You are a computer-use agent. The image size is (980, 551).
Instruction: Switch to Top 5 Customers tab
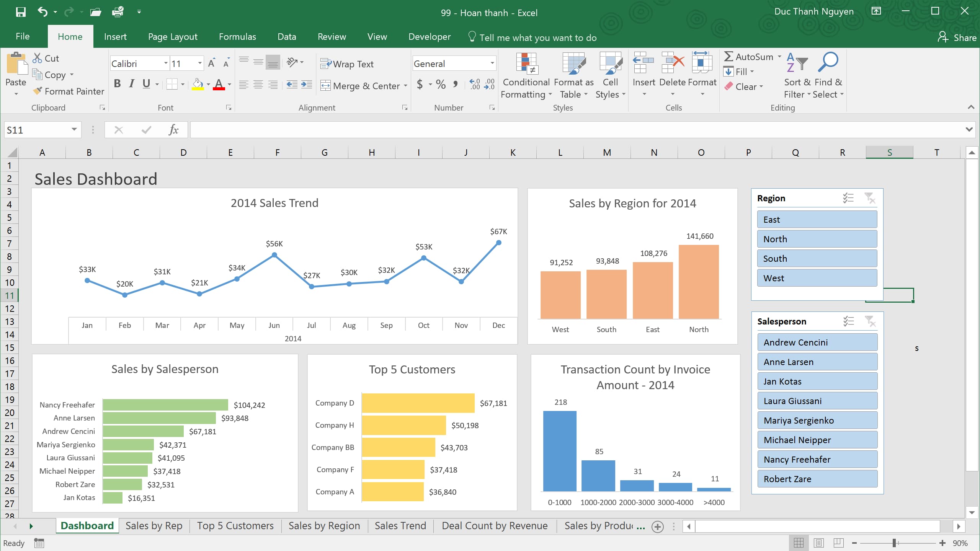235,525
